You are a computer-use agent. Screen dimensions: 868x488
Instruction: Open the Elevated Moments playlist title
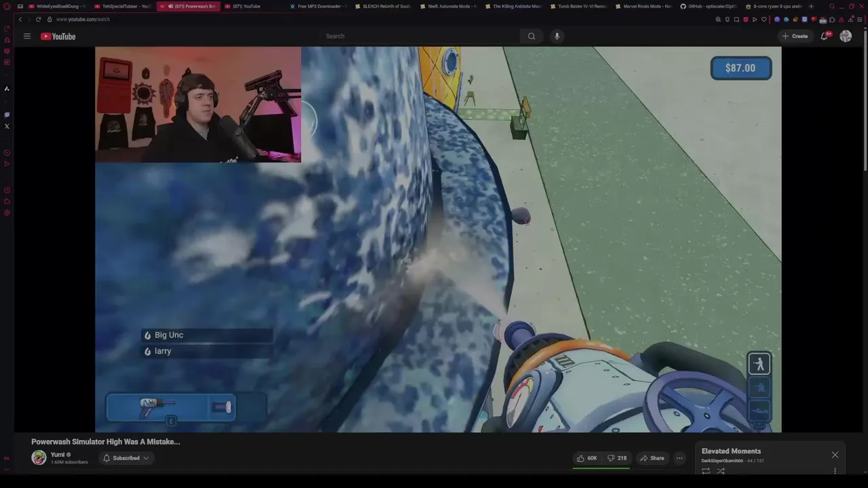pos(731,451)
